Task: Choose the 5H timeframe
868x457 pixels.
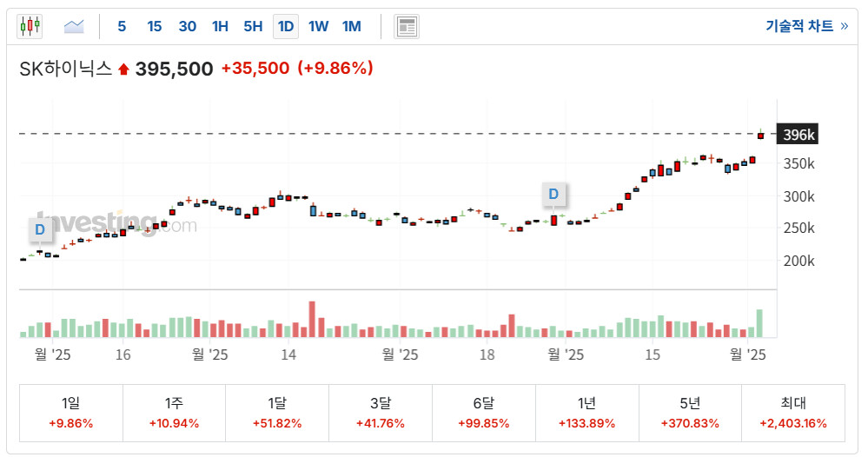Action: (x=253, y=26)
